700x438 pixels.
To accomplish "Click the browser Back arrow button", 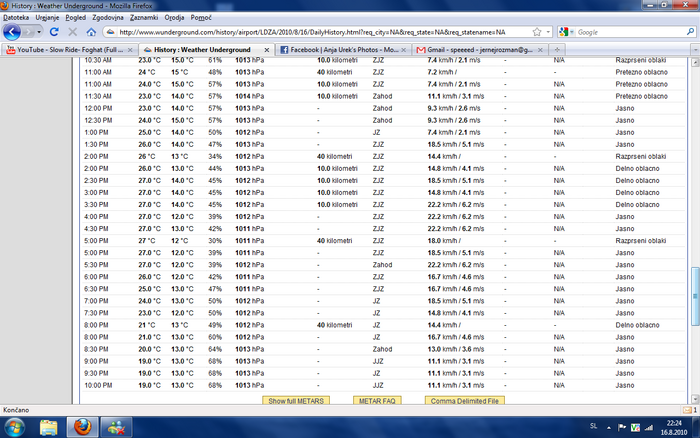I will (12, 32).
